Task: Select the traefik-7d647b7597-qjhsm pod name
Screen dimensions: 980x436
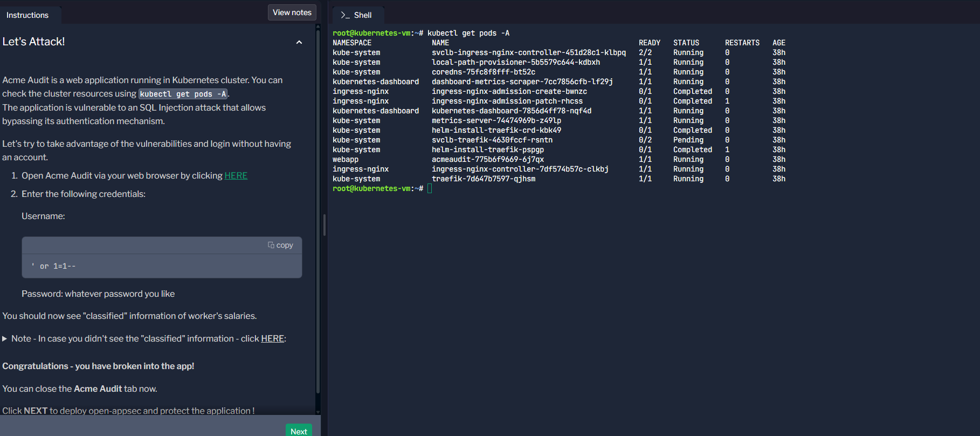Action: pyautogui.click(x=484, y=179)
